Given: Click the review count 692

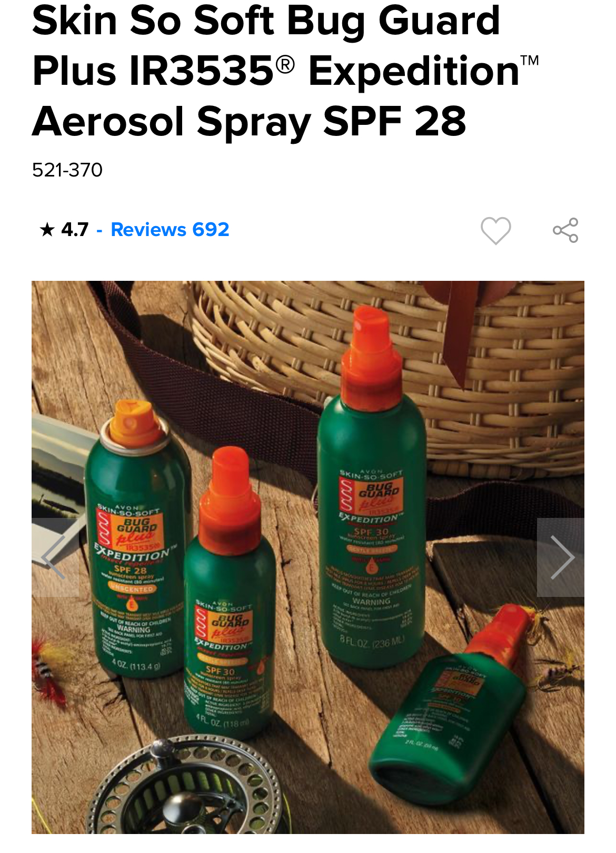Looking at the screenshot, I should coord(211,230).
